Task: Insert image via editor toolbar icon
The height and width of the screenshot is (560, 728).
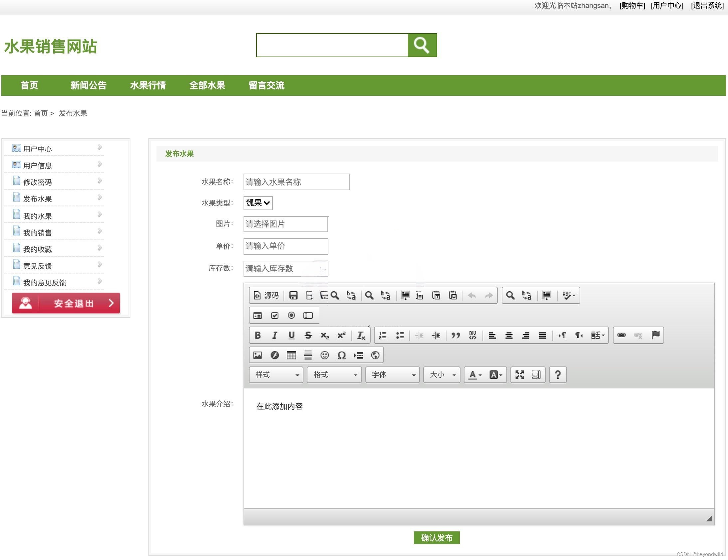Action: 257,355
